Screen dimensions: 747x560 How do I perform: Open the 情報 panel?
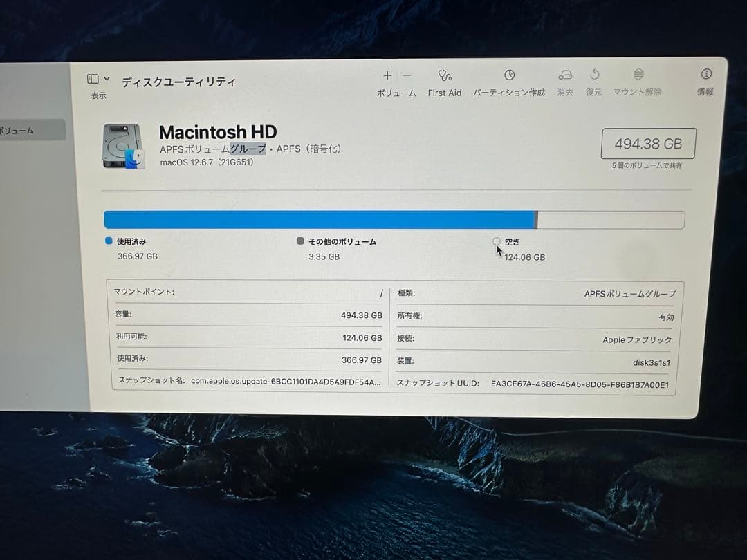(705, 76)
